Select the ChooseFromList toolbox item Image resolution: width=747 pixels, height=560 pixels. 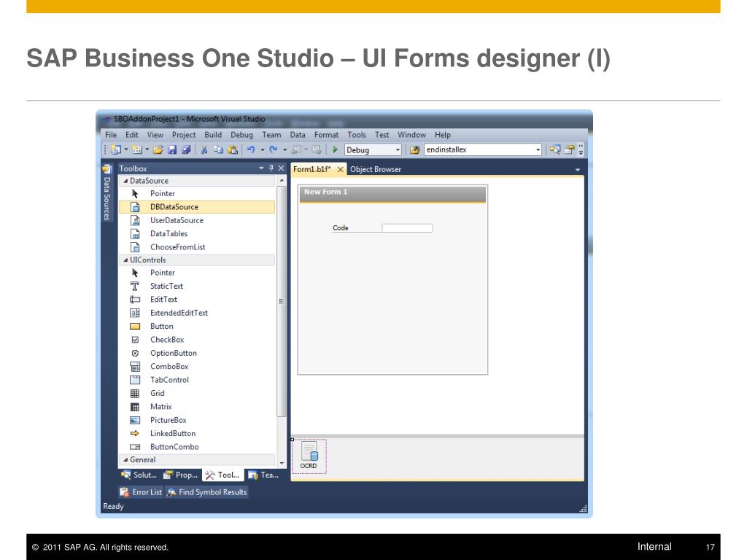point(197,247)
